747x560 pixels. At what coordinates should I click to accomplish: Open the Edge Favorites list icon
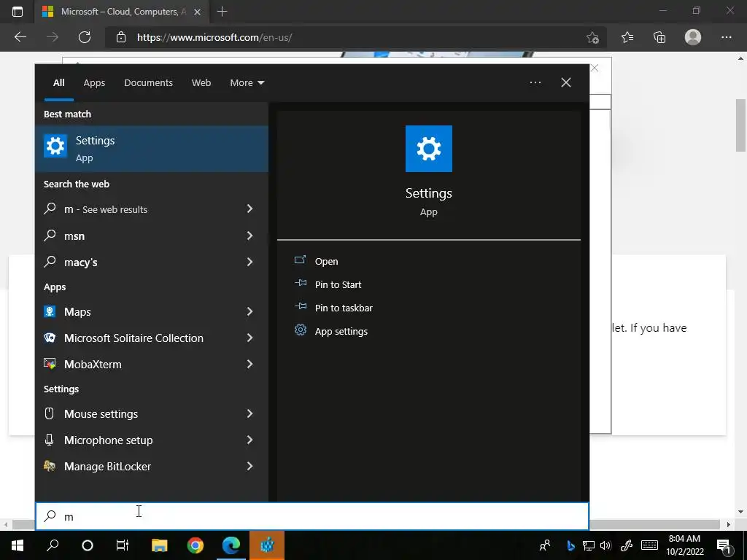point(627,37)
